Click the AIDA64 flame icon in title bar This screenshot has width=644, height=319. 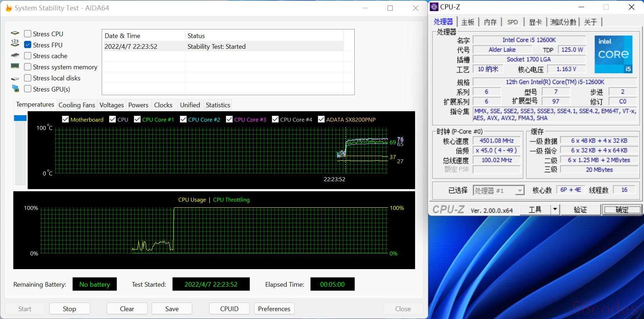click(x=9, y=8)
